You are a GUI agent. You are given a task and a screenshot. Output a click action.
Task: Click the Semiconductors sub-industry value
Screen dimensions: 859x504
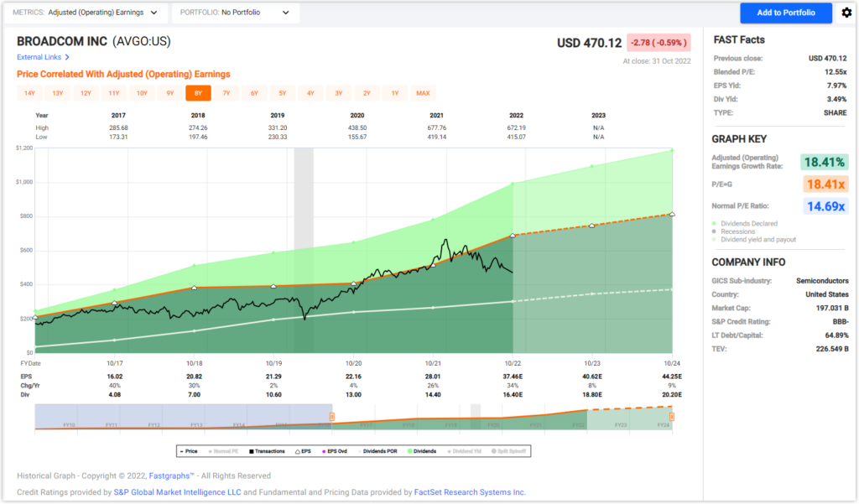[822, 281]
